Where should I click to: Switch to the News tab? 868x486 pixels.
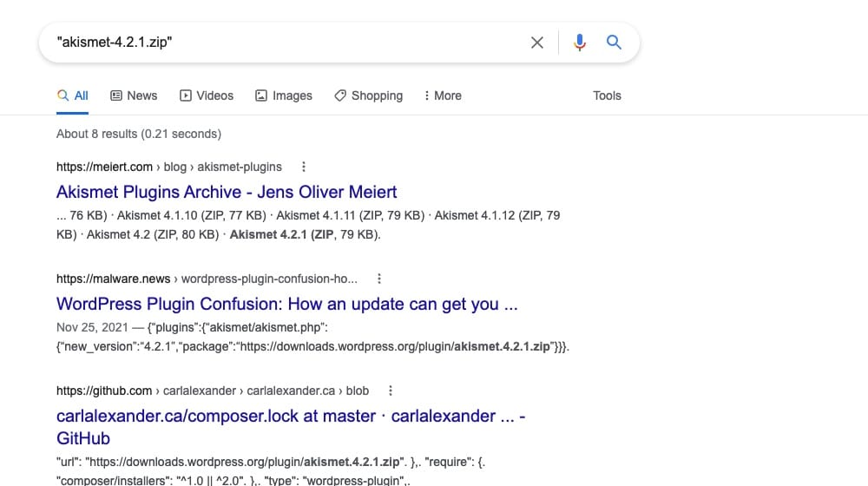coord(134,95)
